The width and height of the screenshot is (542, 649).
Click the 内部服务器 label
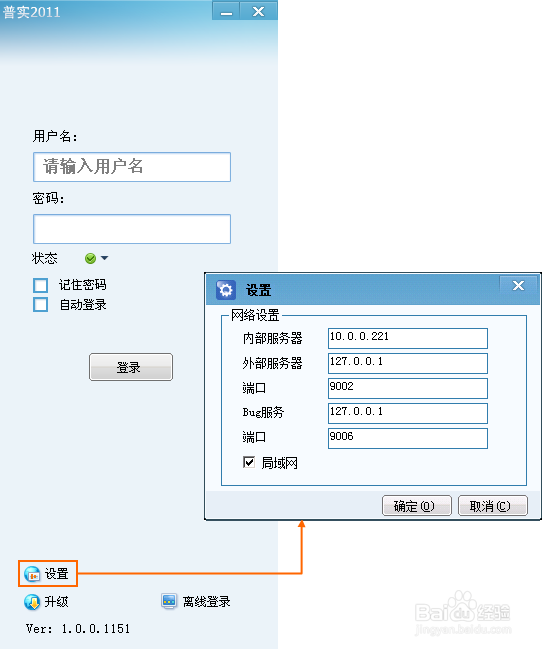tap(272, 338)
